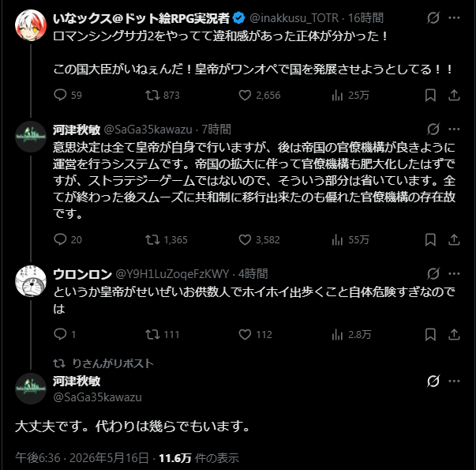Open the 午後6:36 · 2026年5月16日 timestamp
The width and height of the screenshot is (476, 470).
(82, 458)
